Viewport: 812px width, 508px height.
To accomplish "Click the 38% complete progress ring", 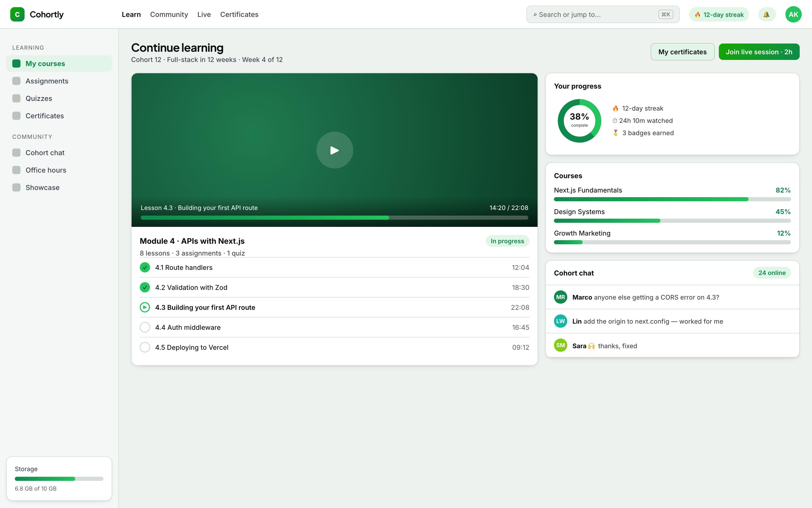I will (x=579, y=121).
